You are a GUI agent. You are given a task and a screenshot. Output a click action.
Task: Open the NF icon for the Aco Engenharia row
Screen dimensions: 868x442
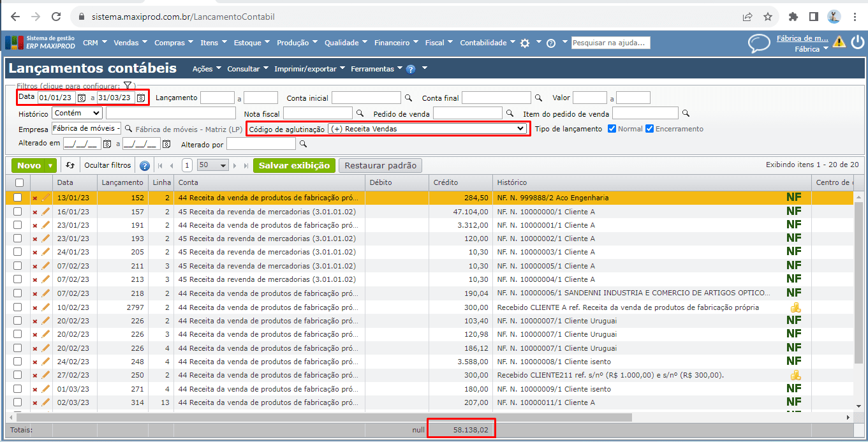[x=793, y=198]
